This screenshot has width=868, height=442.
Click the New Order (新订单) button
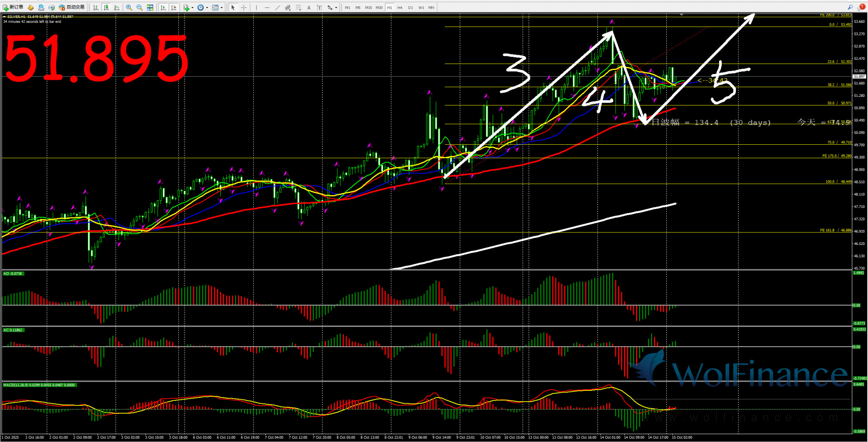(13, 7)
